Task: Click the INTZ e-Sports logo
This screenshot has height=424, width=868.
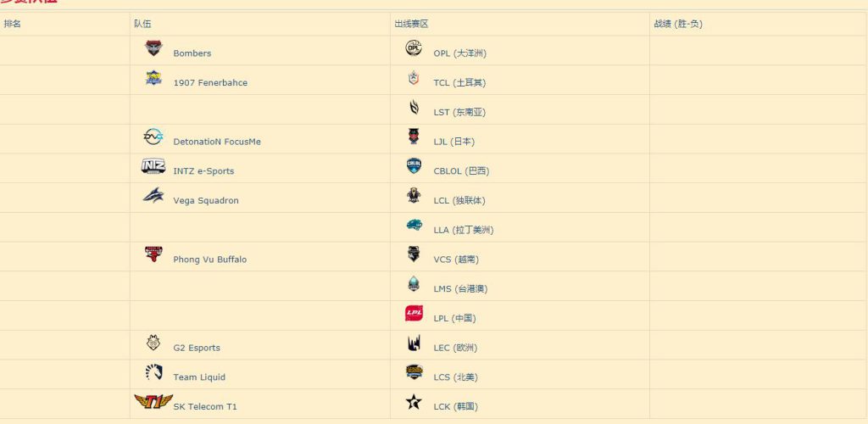Action: (x=153, y=167)
